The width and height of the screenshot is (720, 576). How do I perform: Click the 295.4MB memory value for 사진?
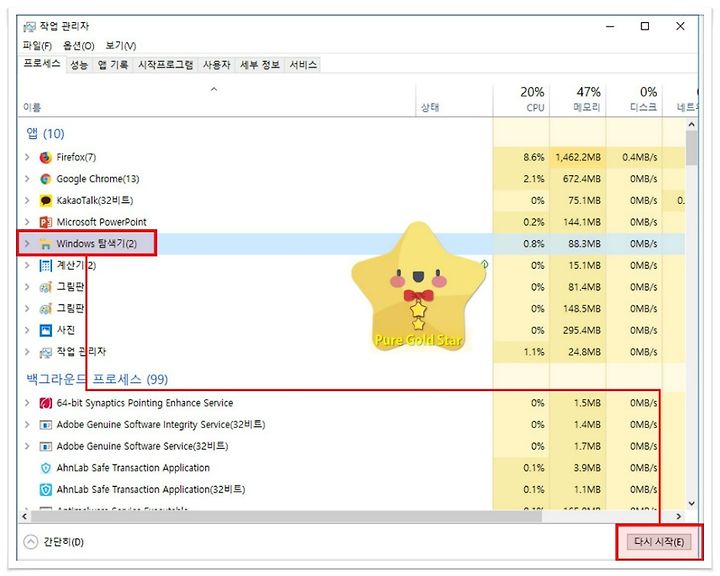582,330
